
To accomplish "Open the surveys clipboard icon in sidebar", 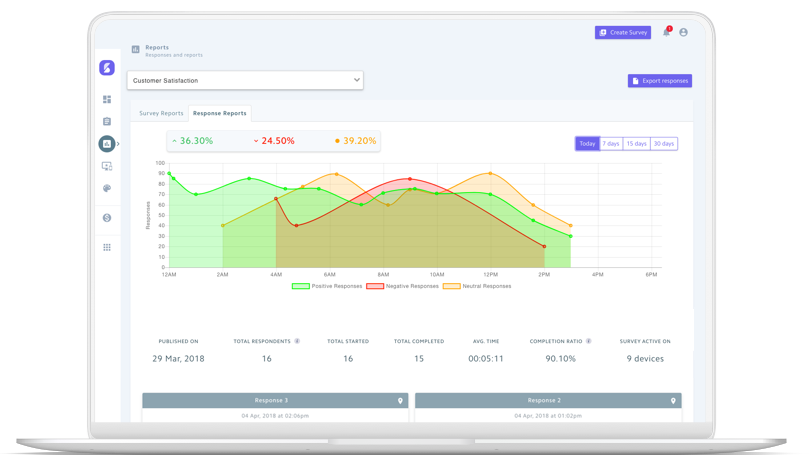I will pos(107,121).
